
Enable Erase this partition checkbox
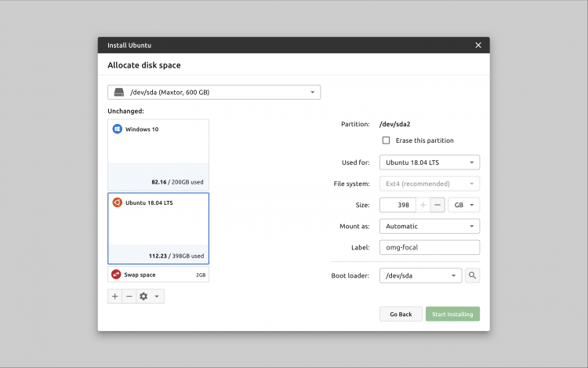386,140
